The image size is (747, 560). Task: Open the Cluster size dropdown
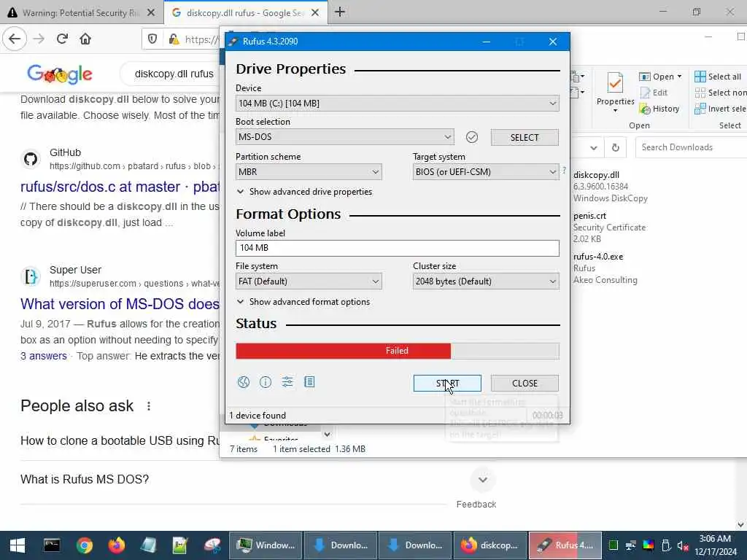click(485, 281)
